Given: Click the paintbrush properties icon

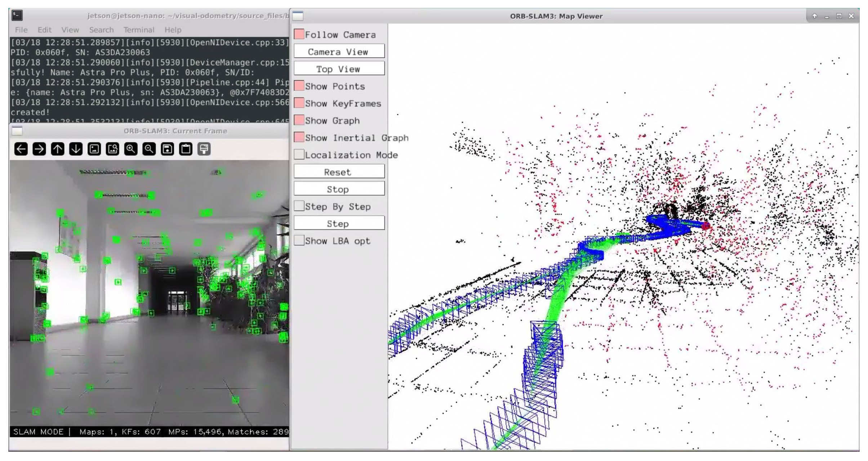Looking at the screenshot, I should [x=204, y=149].
